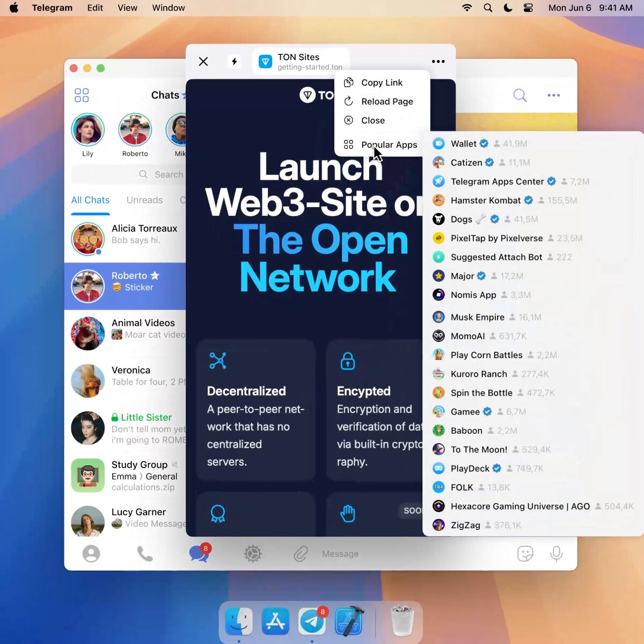This screenshot has height=644, width=644.
Task: Close the TON Sites web app panel
Action: click(203, 61)
